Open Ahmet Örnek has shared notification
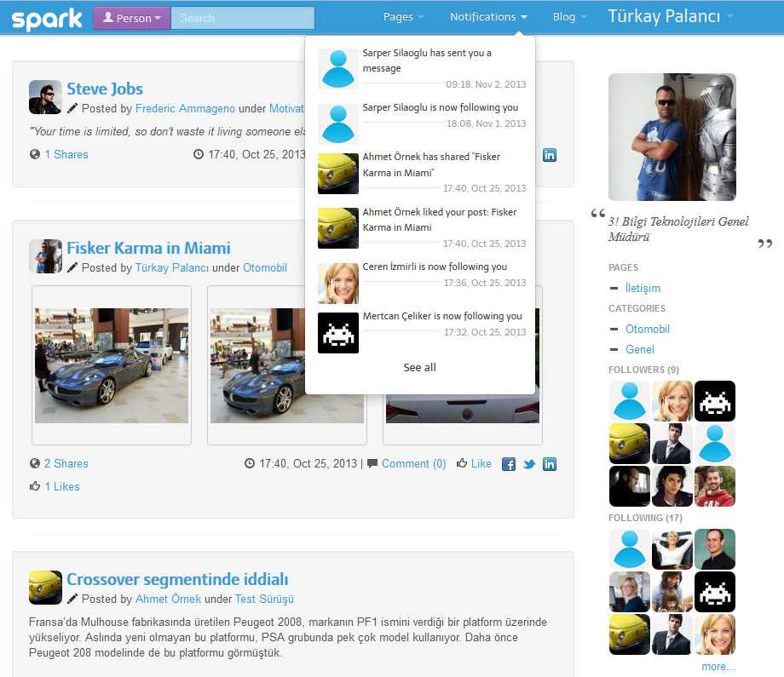The image size is (784, 677). pos(422,173)
